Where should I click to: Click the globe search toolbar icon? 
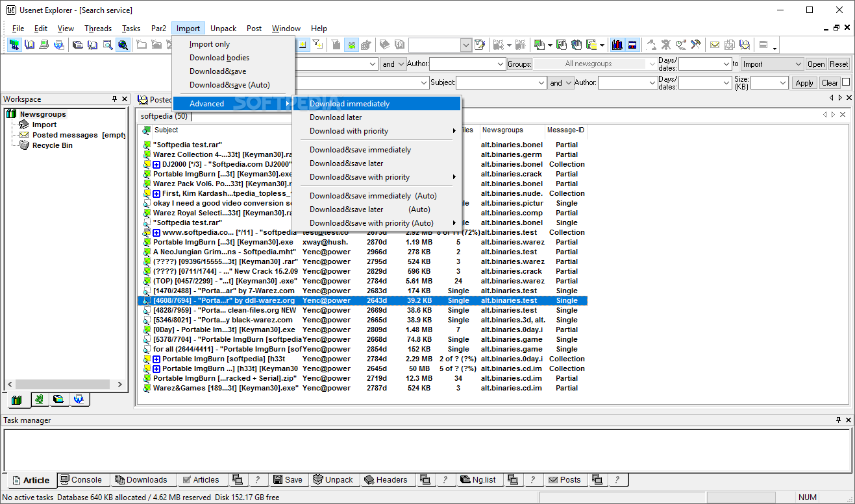coord(123,45)
